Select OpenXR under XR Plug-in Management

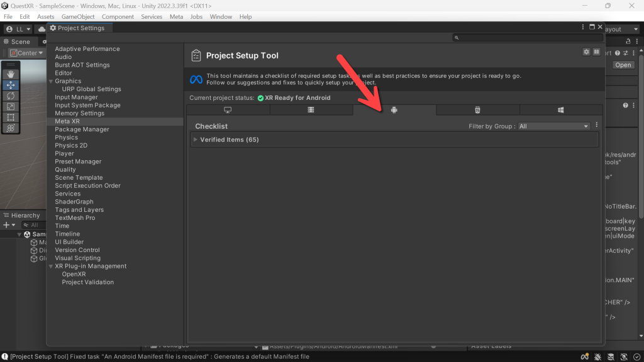point(74,274)
